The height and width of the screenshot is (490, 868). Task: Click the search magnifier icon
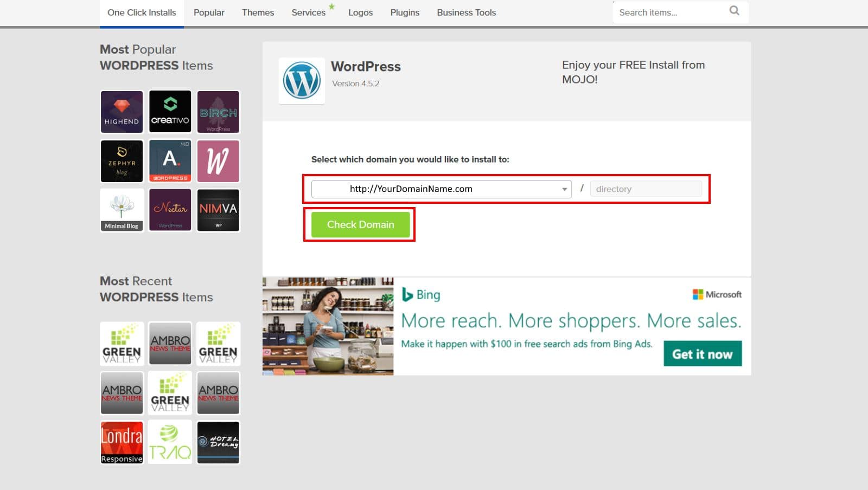pos(734,11)
